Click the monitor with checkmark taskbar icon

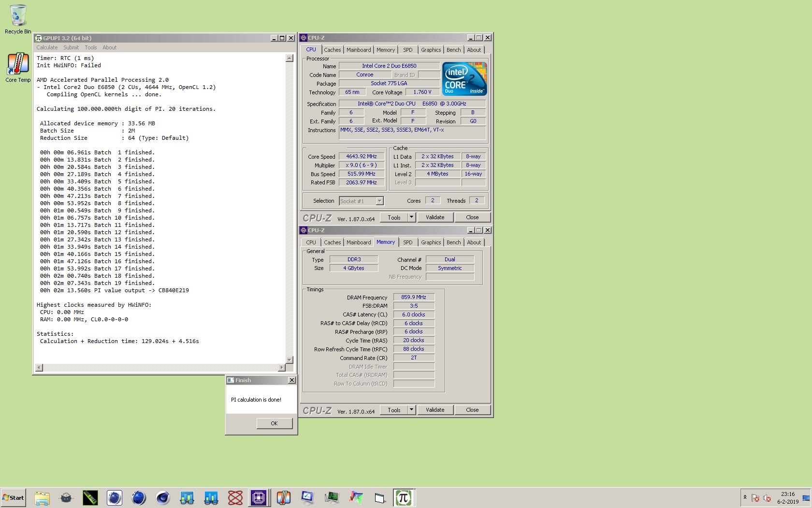point(307,497)
